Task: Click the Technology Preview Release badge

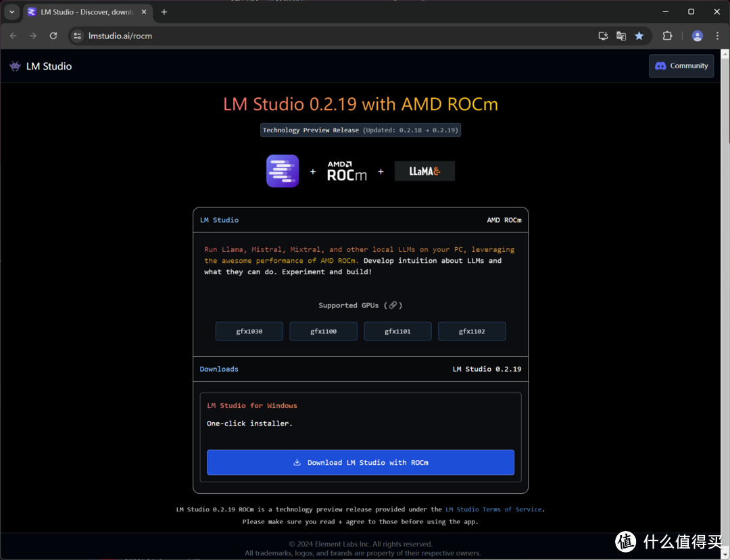Action: click(x=360, y=130)
